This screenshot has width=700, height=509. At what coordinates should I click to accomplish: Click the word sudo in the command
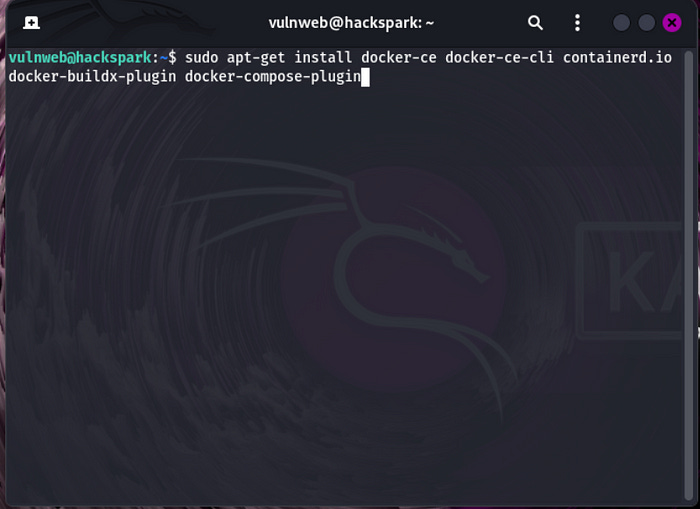[201, 58]
